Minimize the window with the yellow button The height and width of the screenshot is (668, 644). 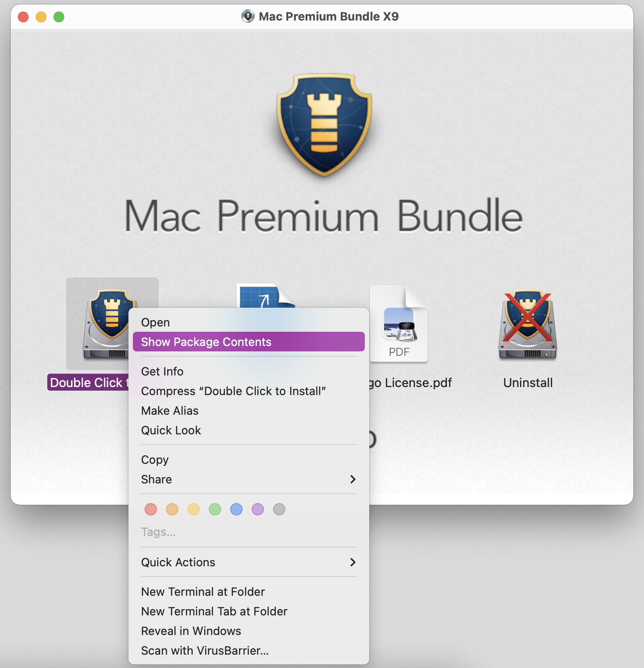41,17
